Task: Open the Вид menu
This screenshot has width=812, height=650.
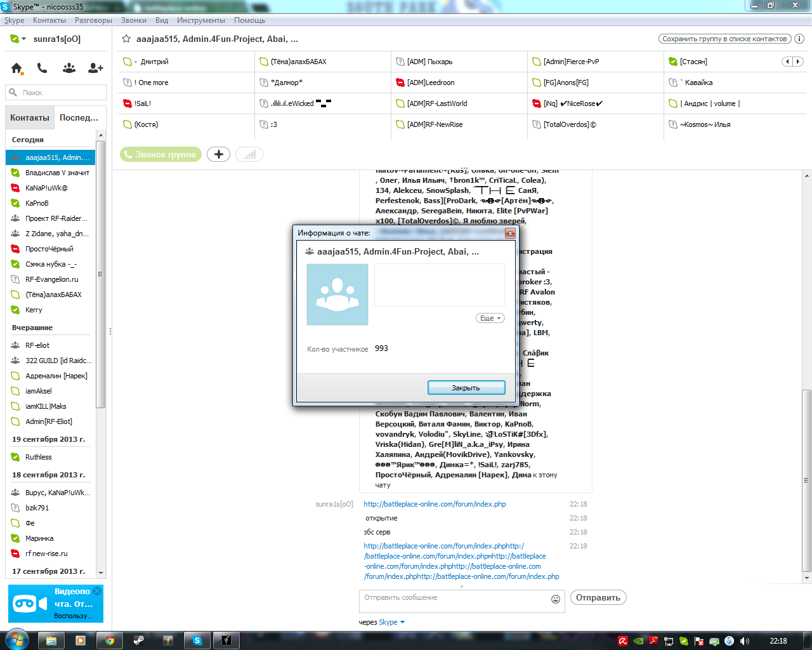Action: click(x=162, y=20)
